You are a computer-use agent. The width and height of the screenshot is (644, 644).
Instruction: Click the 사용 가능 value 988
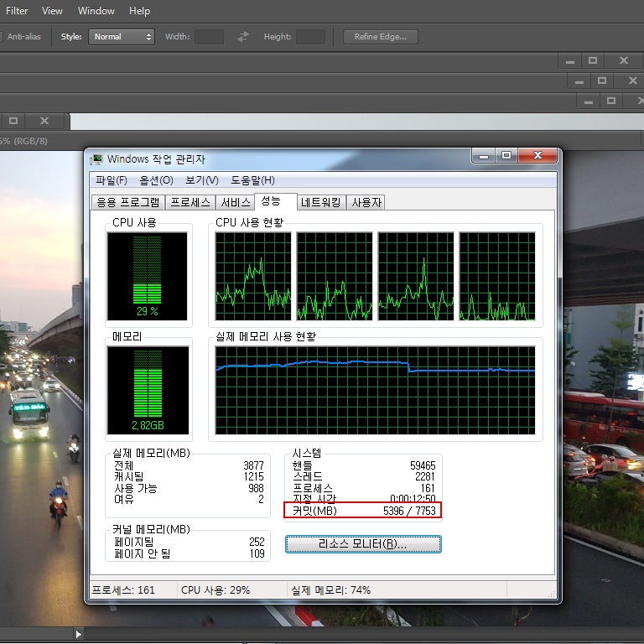(x=256, y=488)
